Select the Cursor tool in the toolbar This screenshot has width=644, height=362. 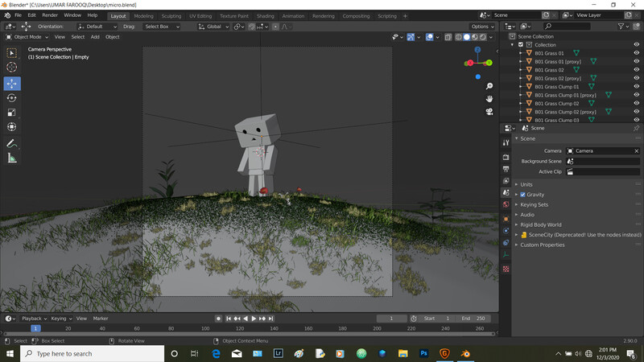(x=12, y=68)
